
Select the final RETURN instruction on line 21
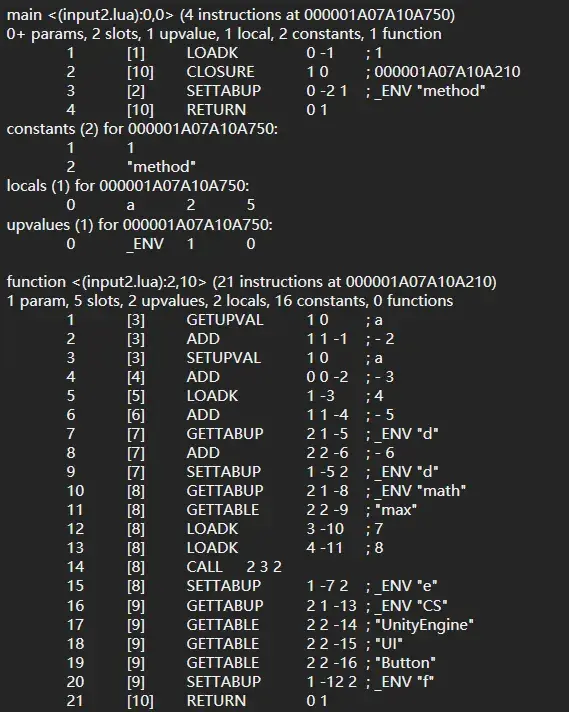(197, 701)
